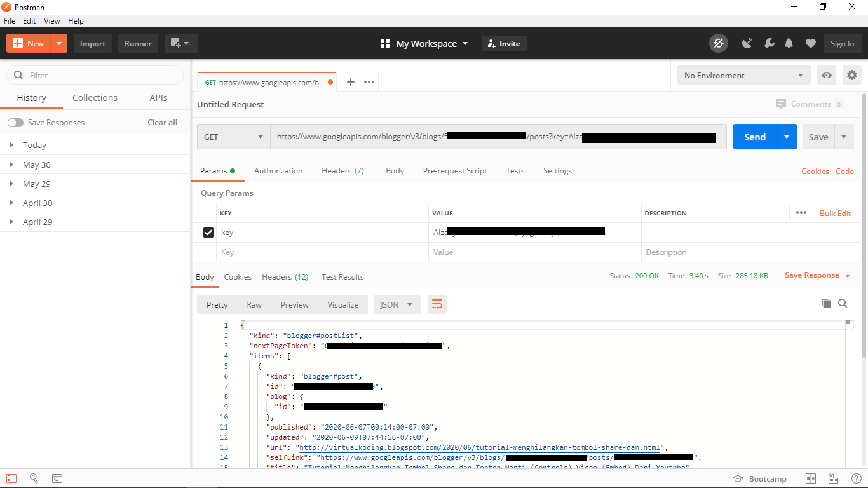Open settings via the wrench icon
Image resolution: width=868 pixels, height=488 pixels.
coord(769,43)
